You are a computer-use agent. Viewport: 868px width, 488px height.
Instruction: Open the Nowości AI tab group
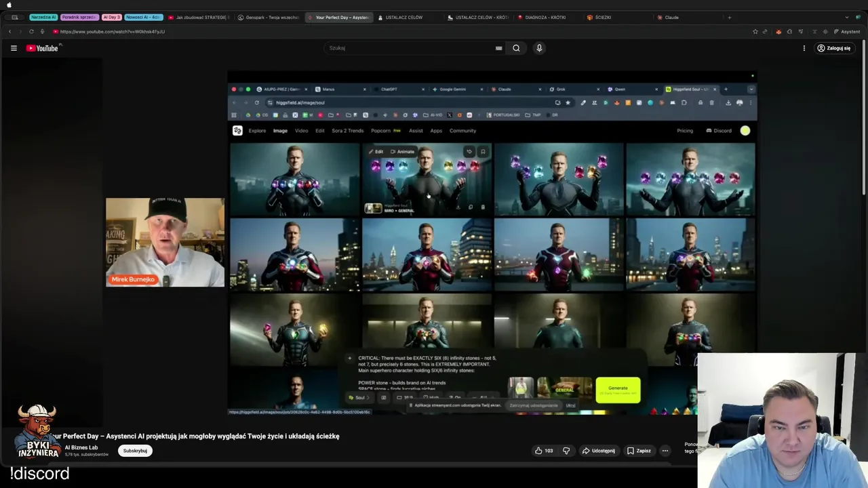click(x=144, y=17)
